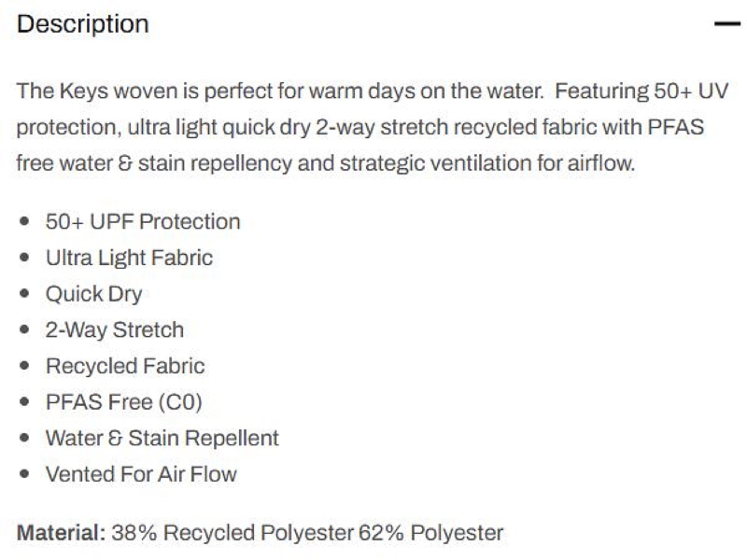Image resolution: width=747 pixels, height=560 pixels.
Task: Select the "Ultra Light Fabric" list item
Action: pyautogui.click(x=129, y=258)
